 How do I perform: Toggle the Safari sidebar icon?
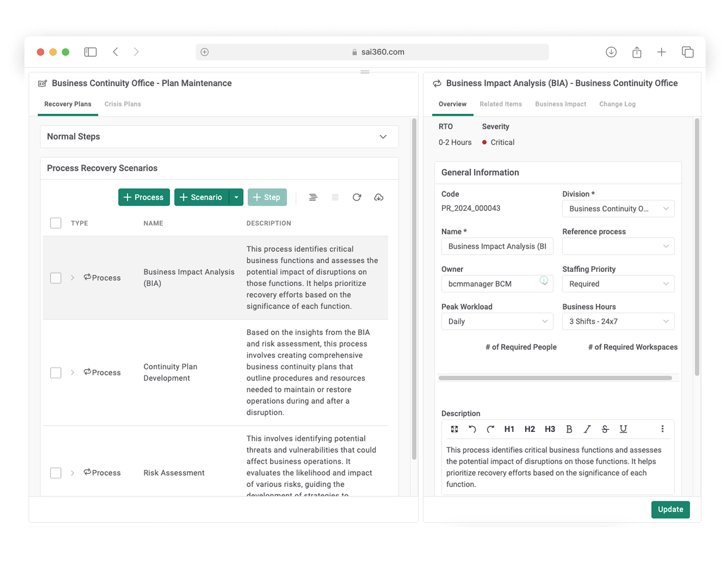[x=90, y=52]
